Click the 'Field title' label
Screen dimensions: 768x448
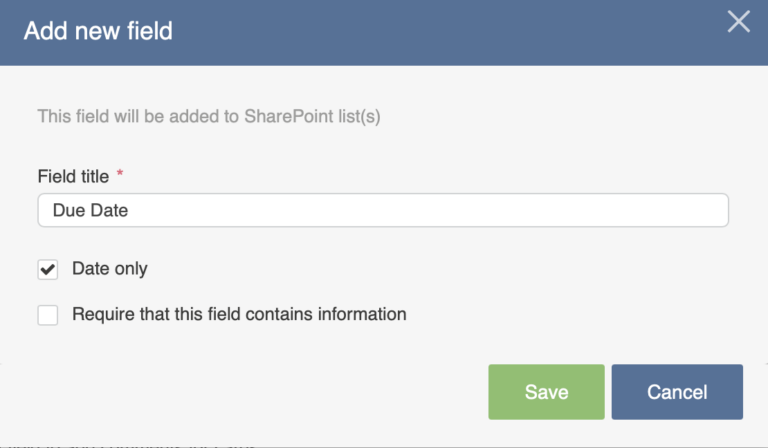(71, 176)
